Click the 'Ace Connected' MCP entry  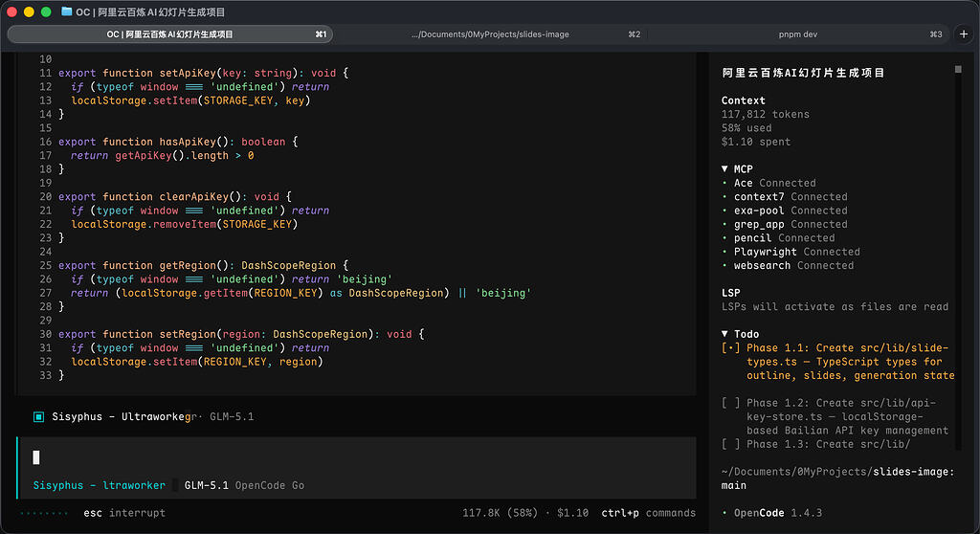pyautogui.click(x=774, y=183)
